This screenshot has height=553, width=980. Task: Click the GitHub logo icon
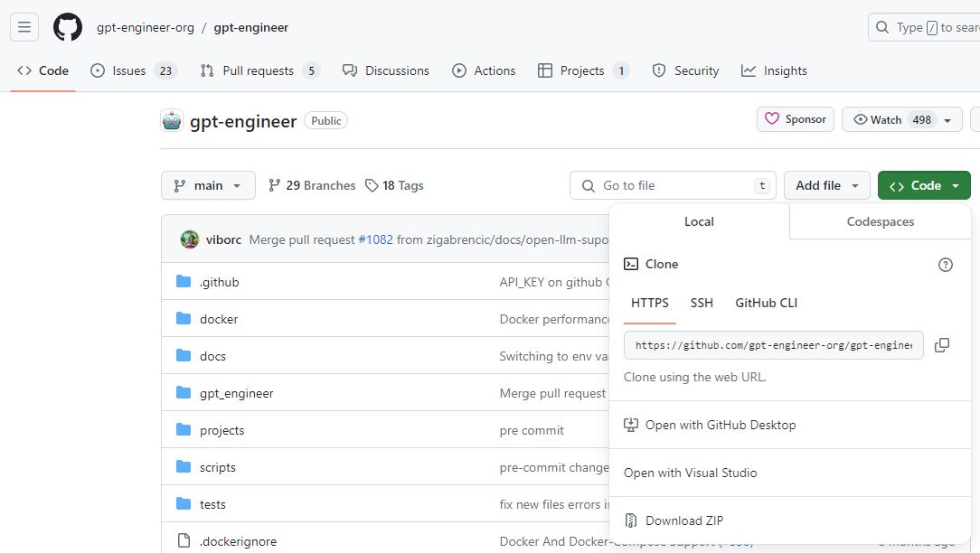click(x=68, y=27)
